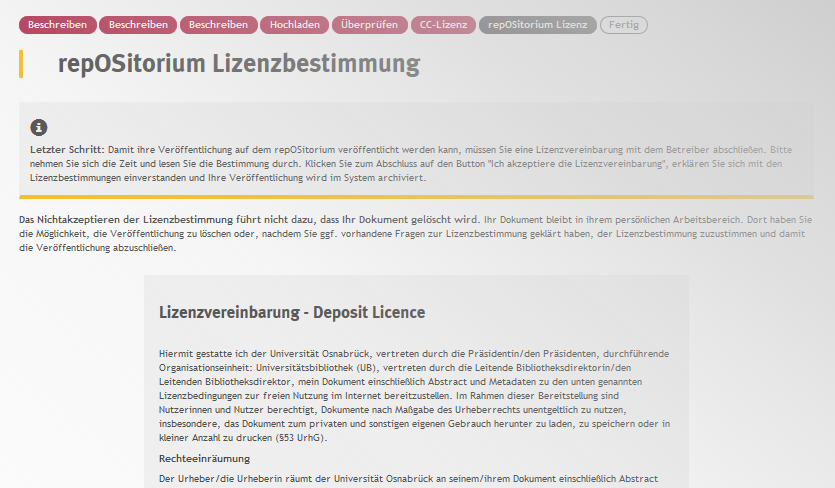Click the Fertig step button
This screenshot has width=835, height=488.
coord(624,25)
